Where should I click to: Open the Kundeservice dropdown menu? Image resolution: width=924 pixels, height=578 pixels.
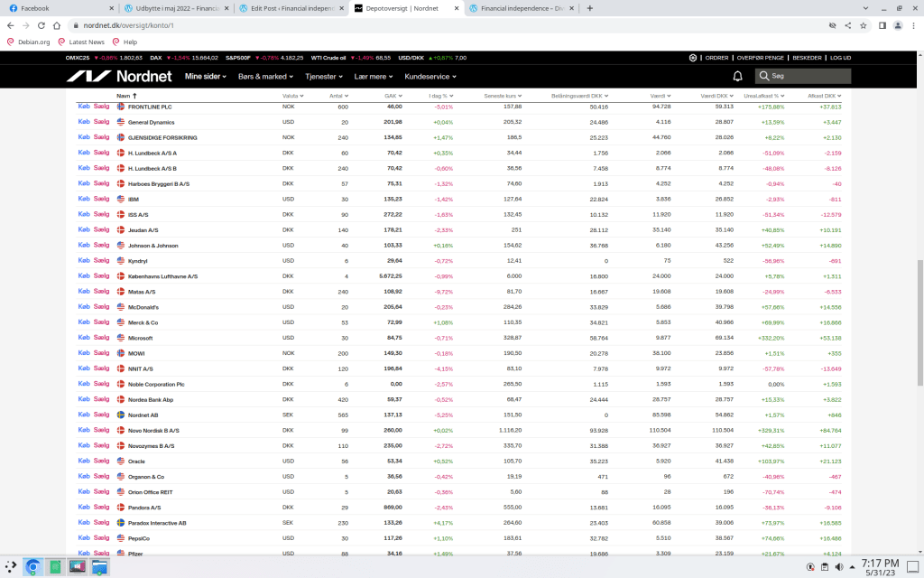[430, 76]
